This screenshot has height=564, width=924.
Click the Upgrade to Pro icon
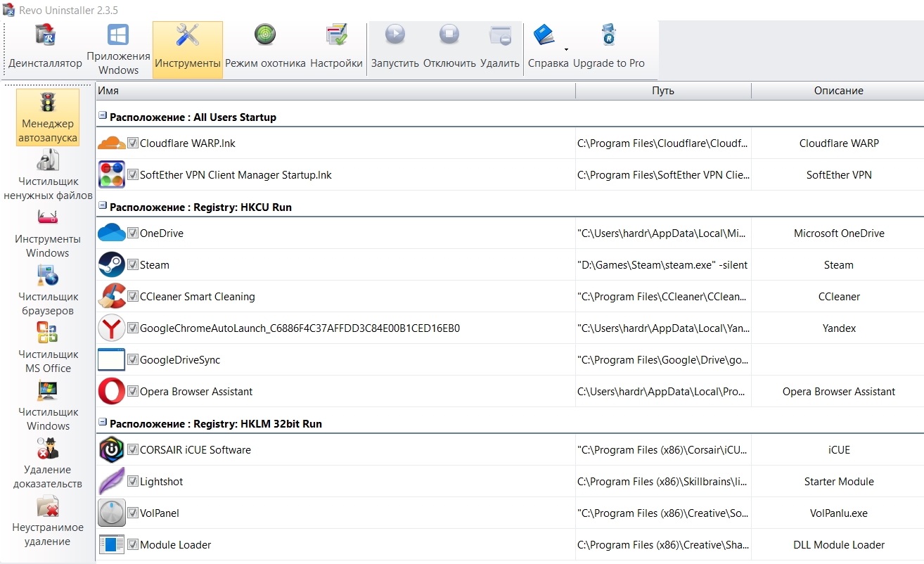(609, 34)
